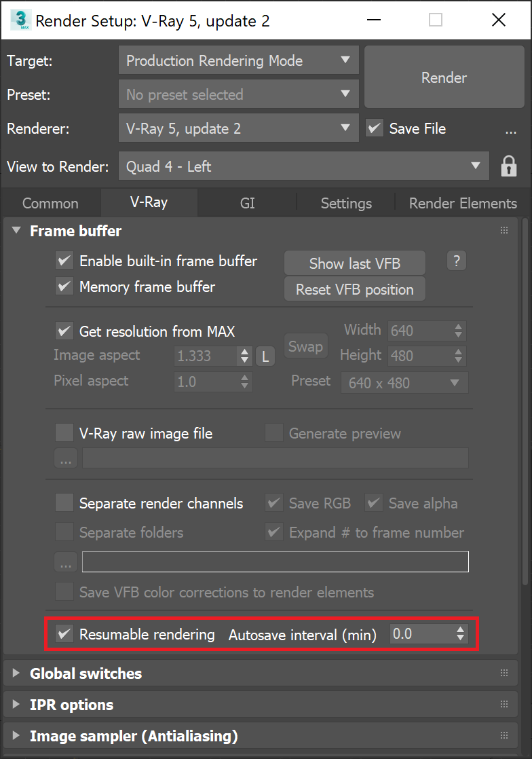Image resolution: width=532 pixels, height=759 pixels.
Task: Switch to the GI tab
Action: (x=247, y=203)
